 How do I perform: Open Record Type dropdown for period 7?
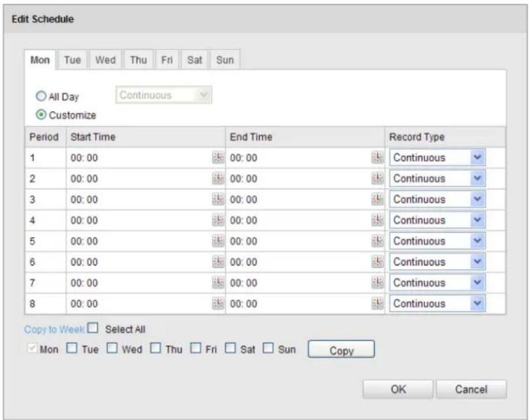[x=437, y=282]
